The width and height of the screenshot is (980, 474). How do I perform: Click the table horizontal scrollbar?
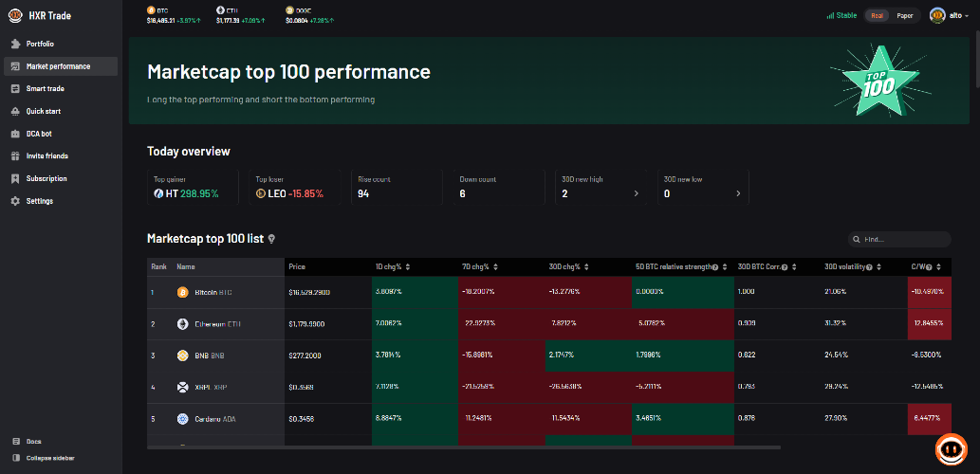click(464, 447)
